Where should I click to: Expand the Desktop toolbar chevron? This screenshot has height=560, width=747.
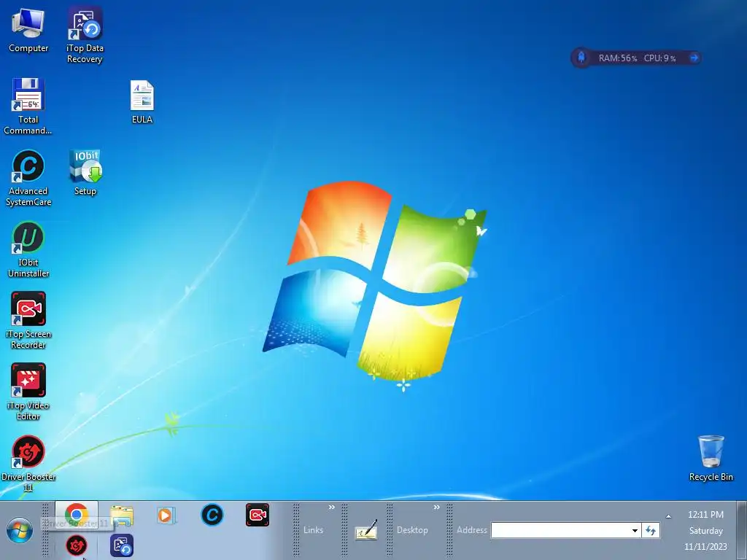pos(436,507)
